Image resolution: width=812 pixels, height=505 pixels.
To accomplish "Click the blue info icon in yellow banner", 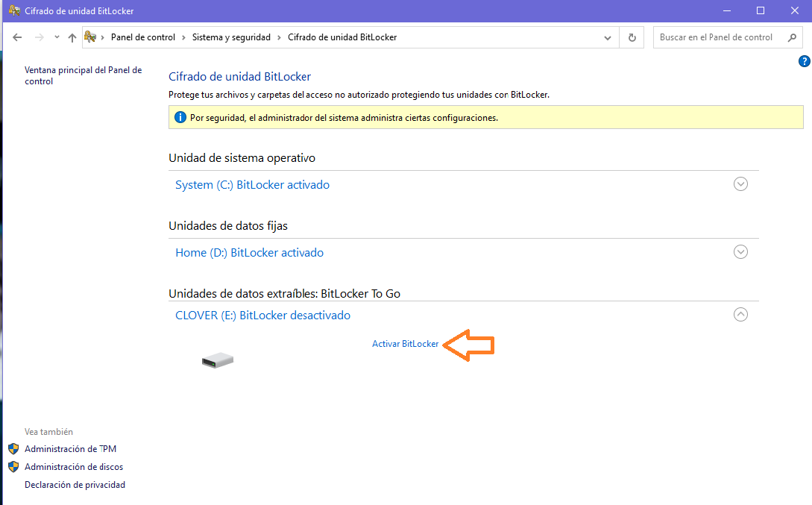I will click(180, 118).
